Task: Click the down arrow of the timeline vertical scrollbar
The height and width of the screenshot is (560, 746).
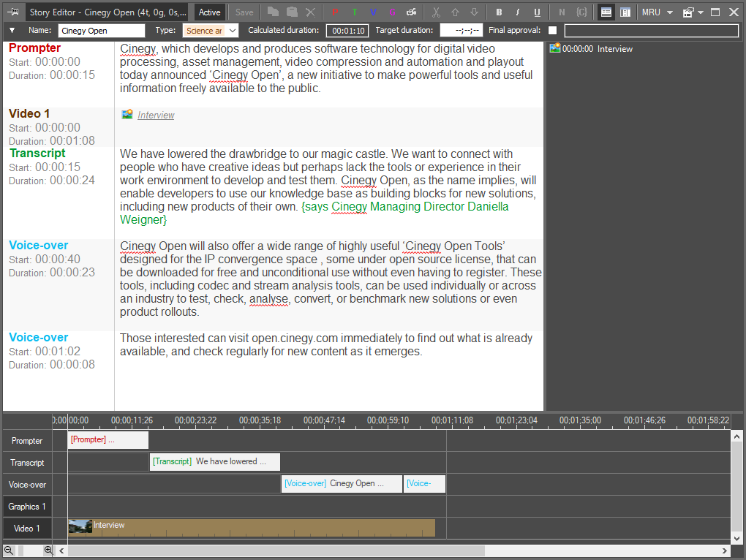Action: coord(736,539)
